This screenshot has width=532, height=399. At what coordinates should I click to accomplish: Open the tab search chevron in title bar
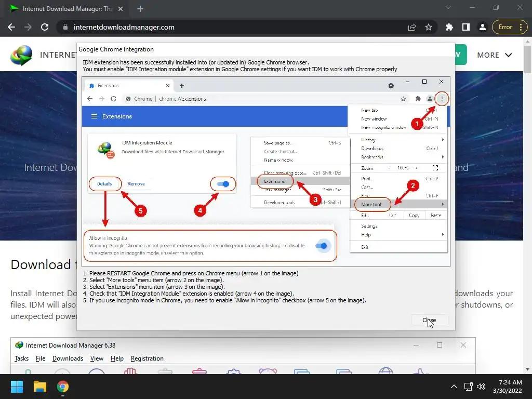click(448, 7)
